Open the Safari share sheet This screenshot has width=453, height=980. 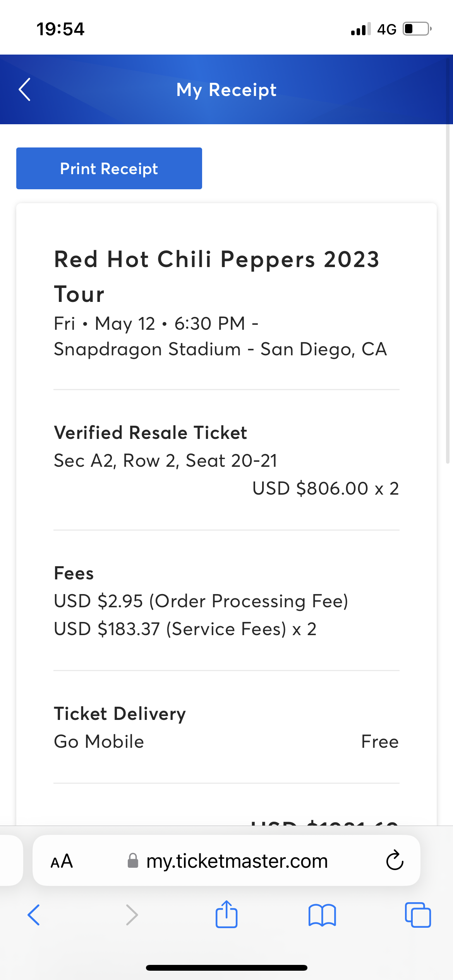226,914
